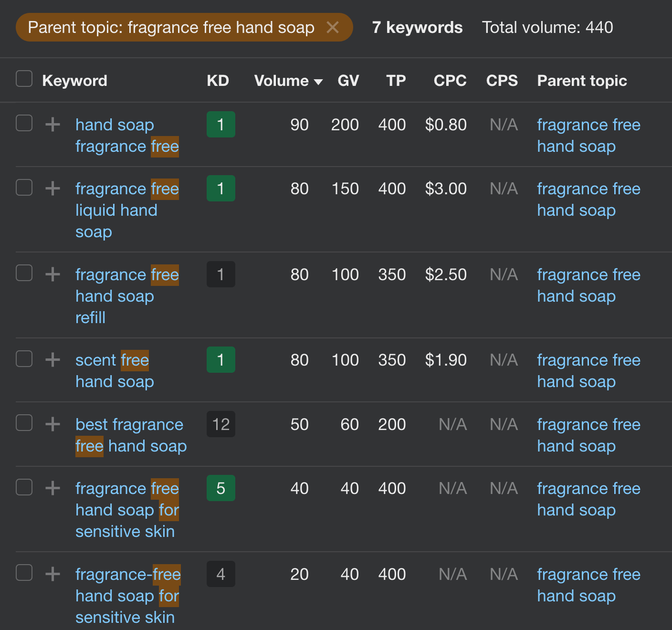Add 'fragrance free liquid hand soap' with plus icon
Screen dimensions: 672x630
pyautogui.click(x=52, y=189)
